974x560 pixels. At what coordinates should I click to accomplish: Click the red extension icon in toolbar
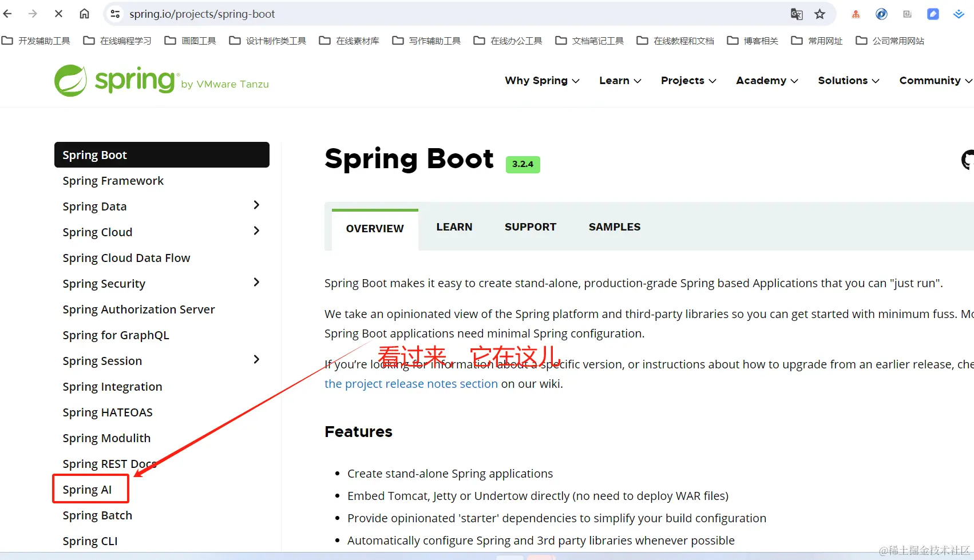coord(856,14)
